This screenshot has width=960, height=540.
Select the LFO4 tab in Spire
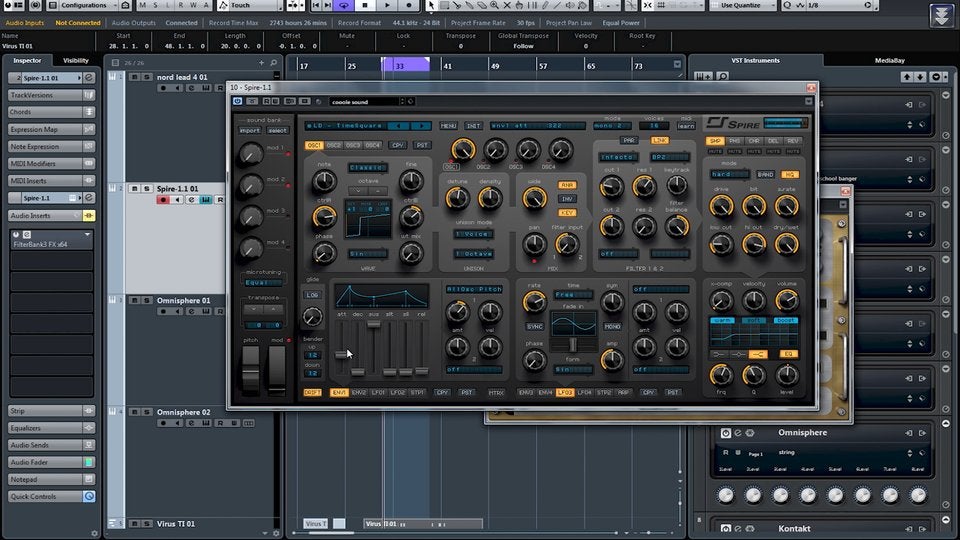(x=585, y=392)
